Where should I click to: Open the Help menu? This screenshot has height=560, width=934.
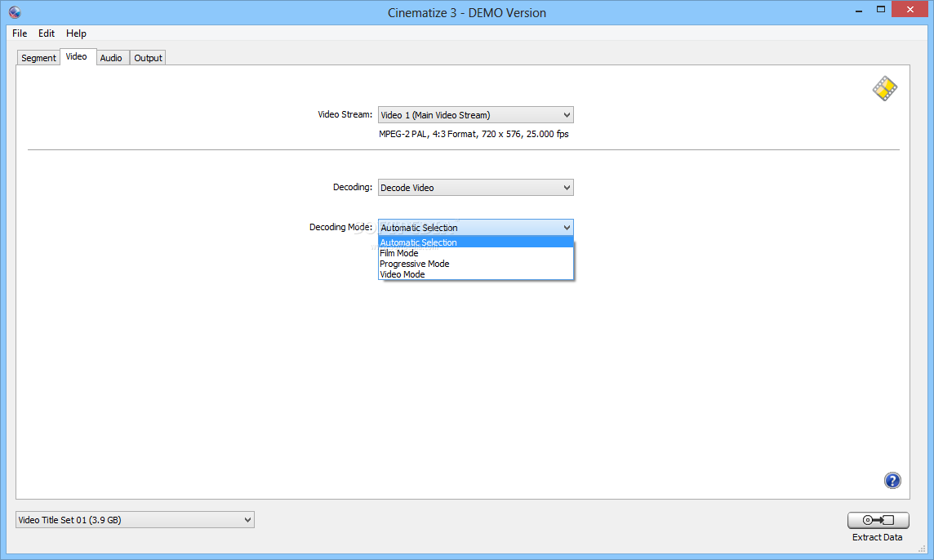76,33
